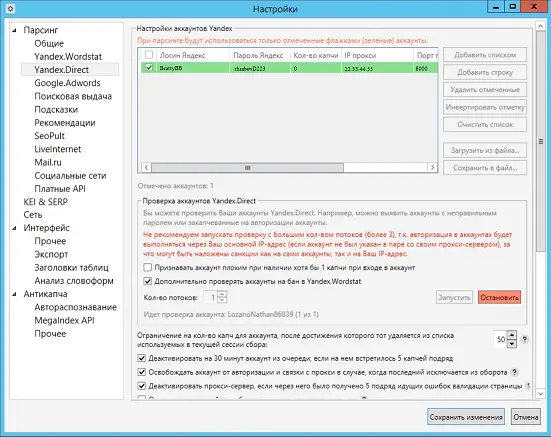Decrease Кол-во потоков stepper value

click(x=222, y=300)
